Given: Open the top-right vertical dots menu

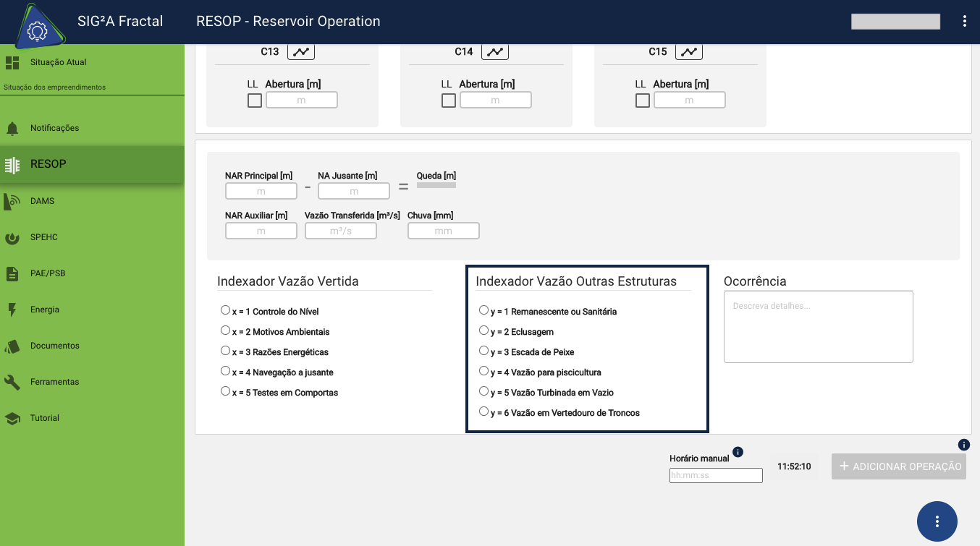Looking at the screenshot, I should click(965, 21).
